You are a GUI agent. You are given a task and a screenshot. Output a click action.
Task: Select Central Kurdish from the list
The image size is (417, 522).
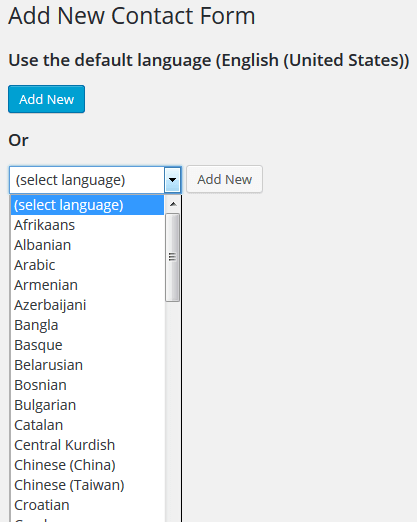click(88, 445)
